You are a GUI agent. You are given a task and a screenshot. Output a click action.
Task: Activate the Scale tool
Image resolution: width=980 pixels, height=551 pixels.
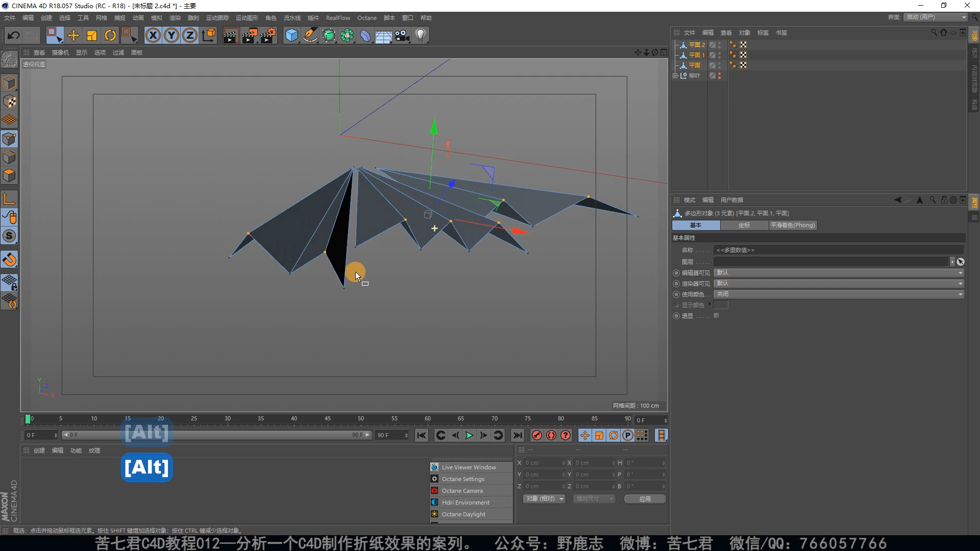click(92, 35)
